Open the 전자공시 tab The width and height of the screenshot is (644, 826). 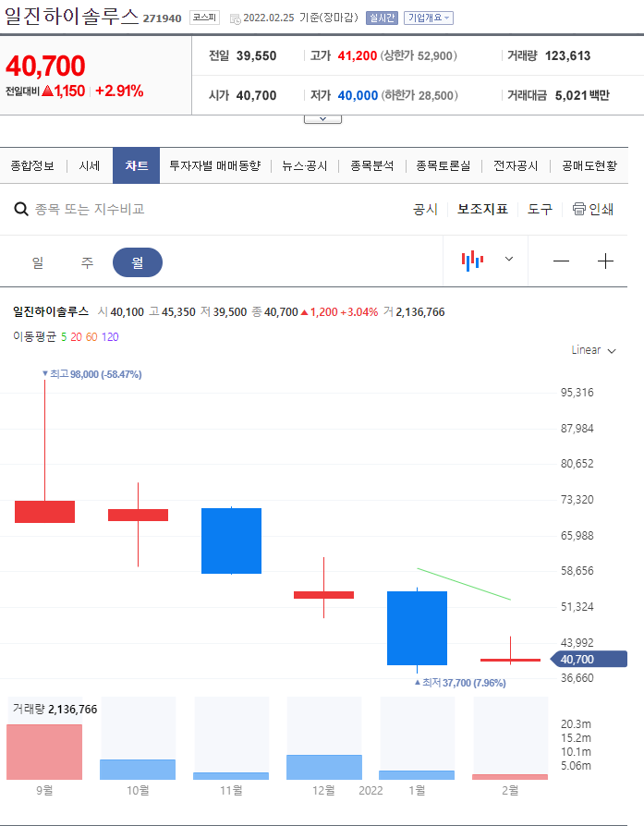(x=516, y=166)
